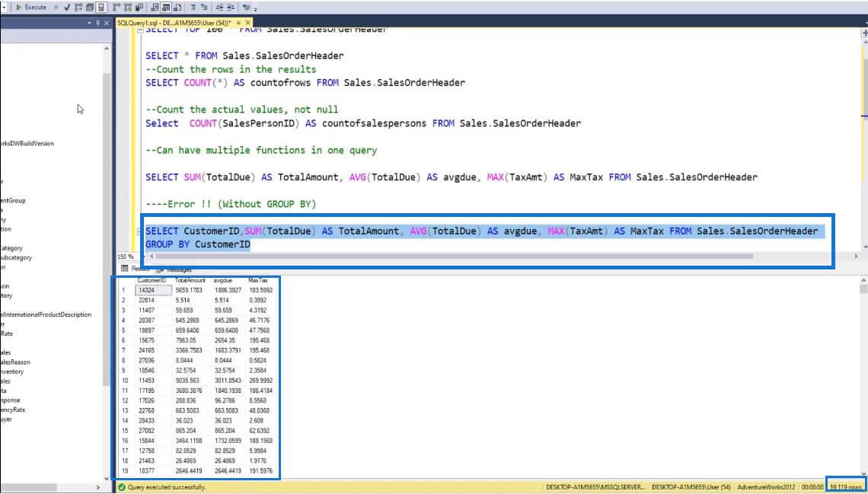The image size is (868, 494).
Task: Click 'Query executed successfully.' status message
Action: coord(166,487)
